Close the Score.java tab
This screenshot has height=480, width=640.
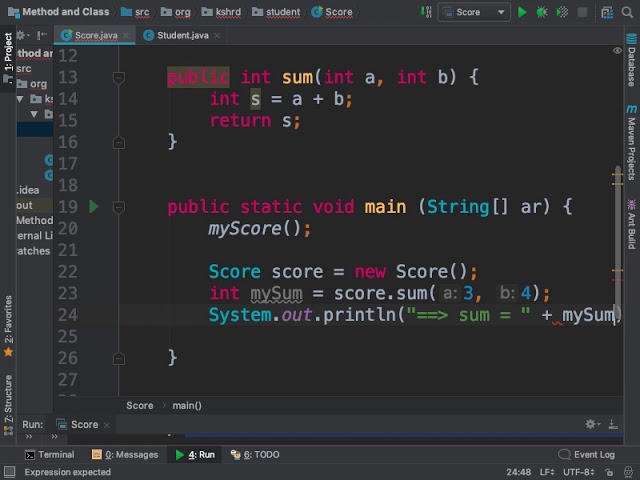(x=127, y=36)
